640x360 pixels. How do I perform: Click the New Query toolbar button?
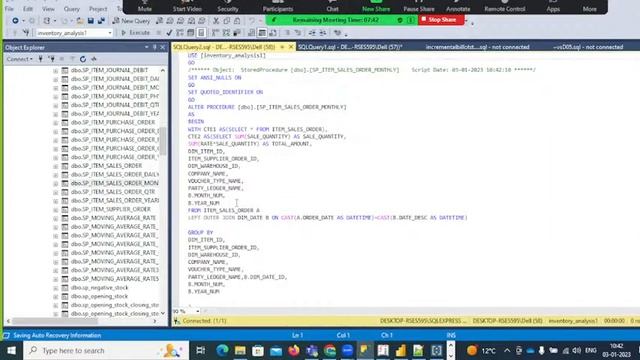(x=131, y=20)
